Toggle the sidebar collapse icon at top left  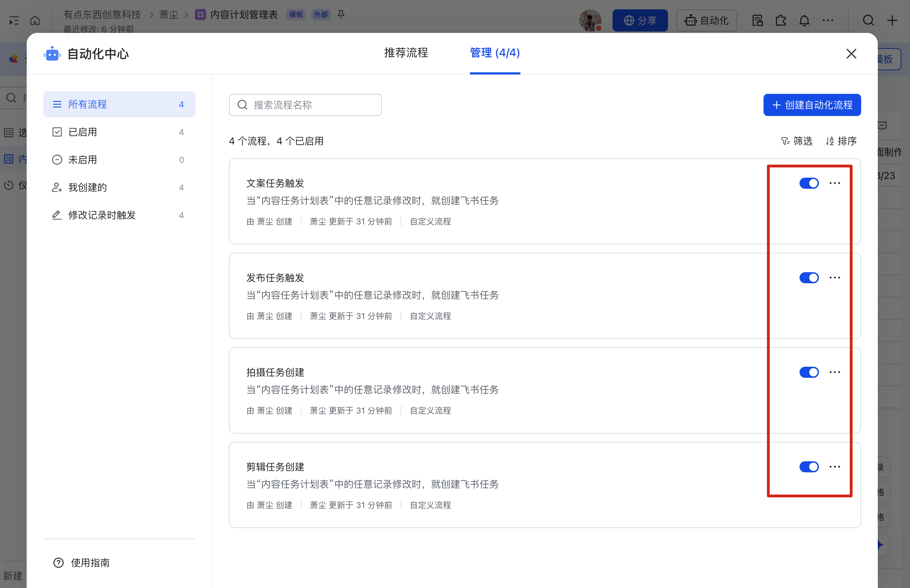click(x=14, y=20)
